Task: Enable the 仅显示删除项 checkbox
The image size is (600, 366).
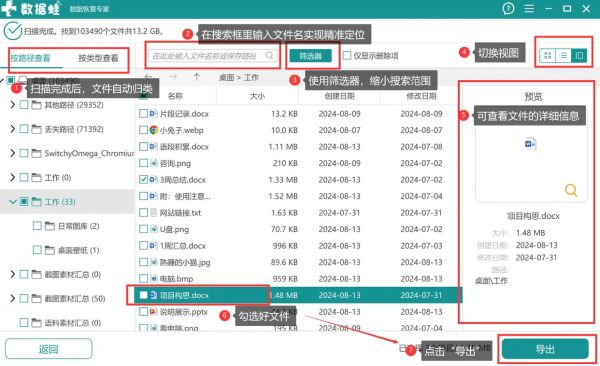Action: pos(347,56)
